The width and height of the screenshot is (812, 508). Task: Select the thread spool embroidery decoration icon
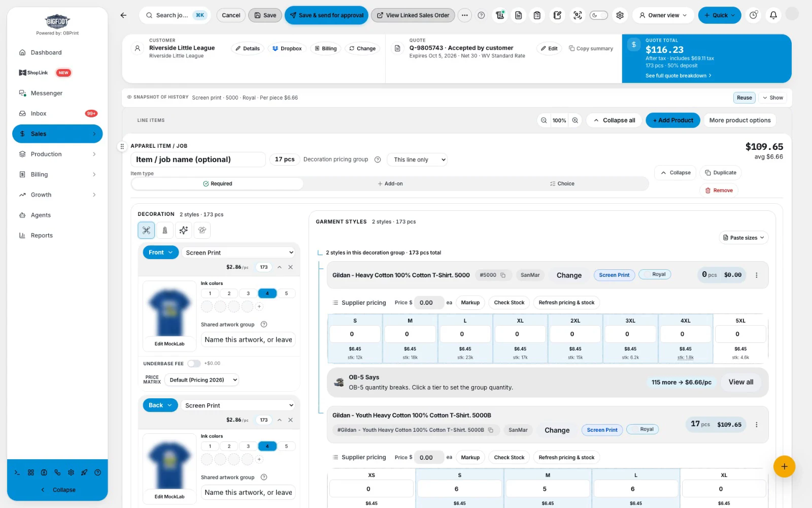pos(165,230)
